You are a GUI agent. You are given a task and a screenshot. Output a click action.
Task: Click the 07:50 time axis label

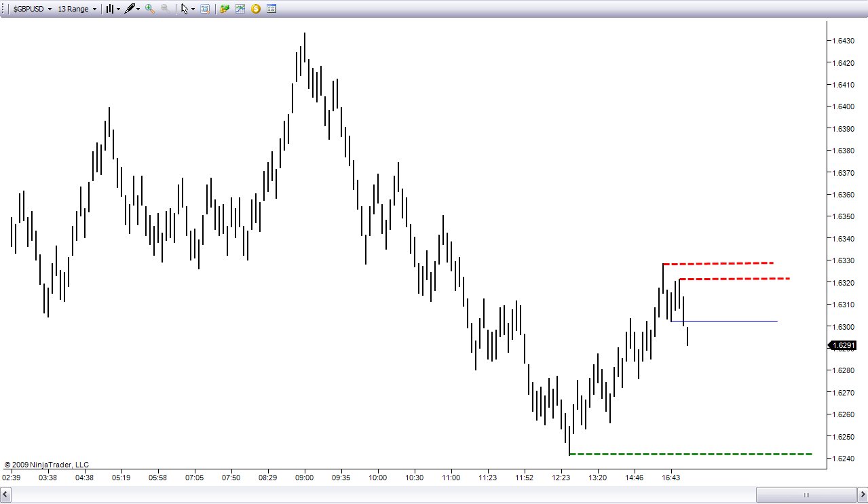[x=231, y=478]
